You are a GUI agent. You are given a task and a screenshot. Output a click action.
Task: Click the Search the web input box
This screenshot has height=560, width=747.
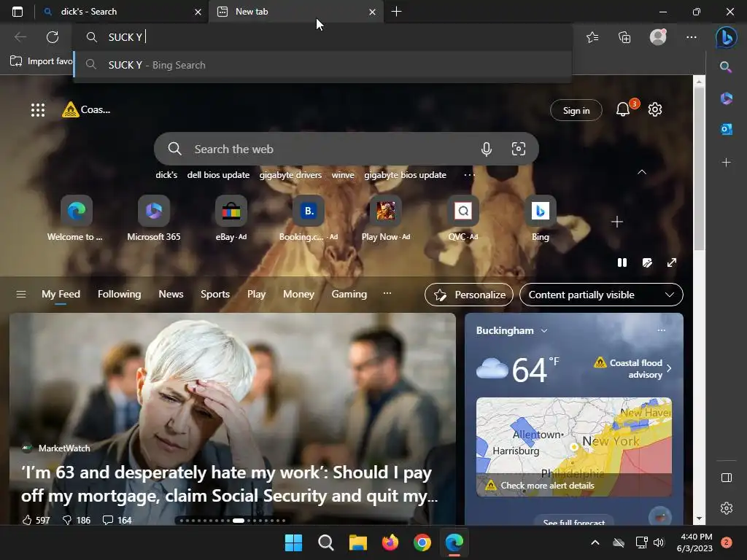coord(330,149)
